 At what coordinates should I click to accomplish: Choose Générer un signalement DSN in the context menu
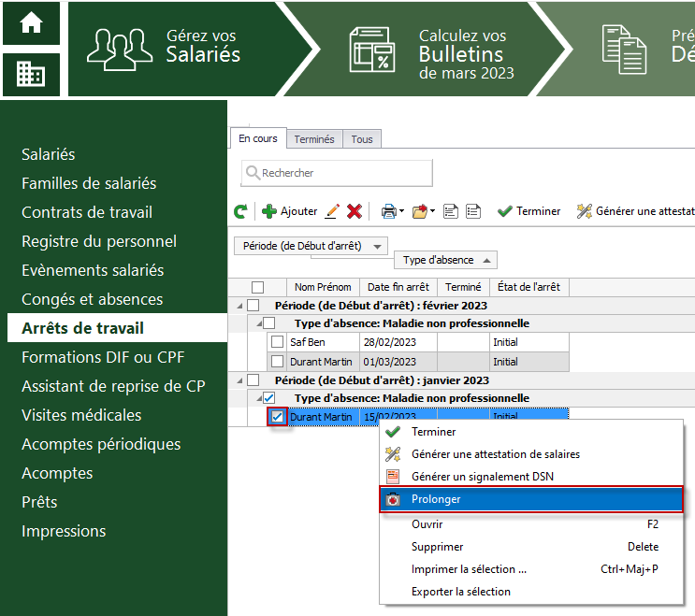click(x=531, y=477)
